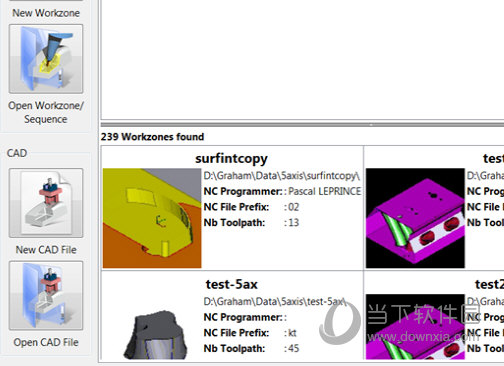This screenshot has height=366, width=504.
Task: Click NC Programmer value Pascal LEPRINCE
Action: point(325,191)
